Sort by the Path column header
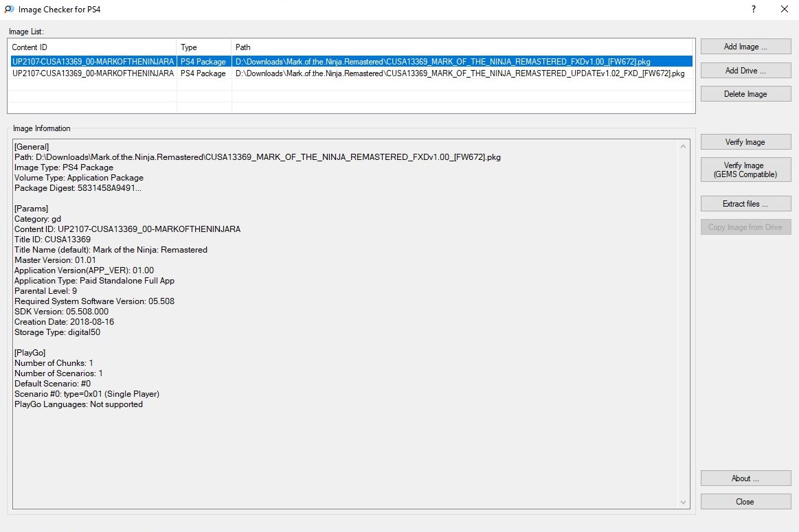The height and width of the screenshot is (532, 799). click(462, 47)
